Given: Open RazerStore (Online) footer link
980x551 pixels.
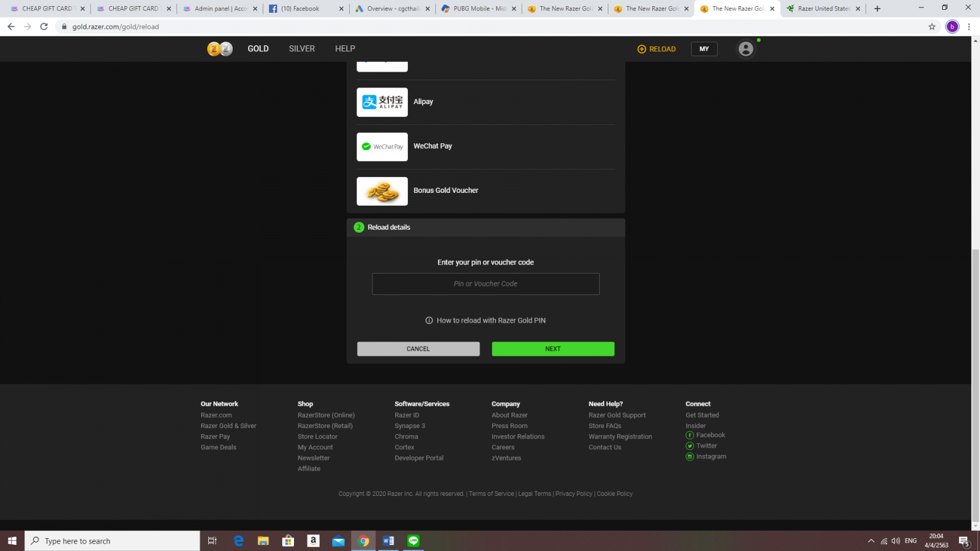Looking at the screenshot, I should point(326,415).
